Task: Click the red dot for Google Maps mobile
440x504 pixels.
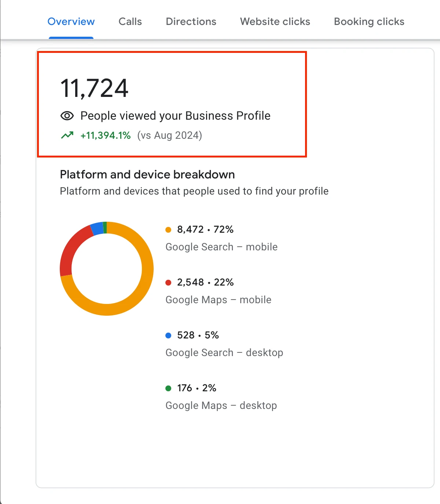Action: pyautogui.click(x=168, y=283)
